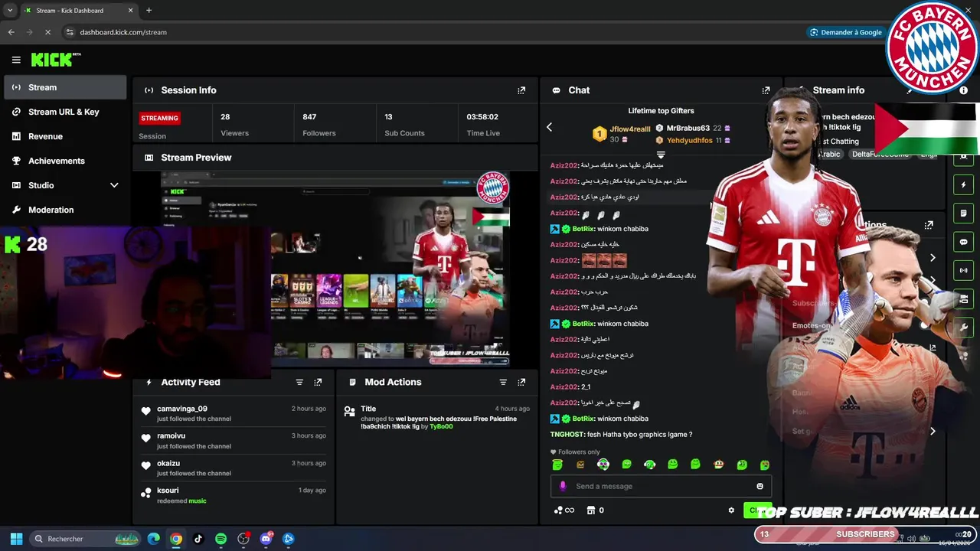This screenshot has height=551, width=980.
Task: Select the monkey emote in quick emotes
Action: 718,465
